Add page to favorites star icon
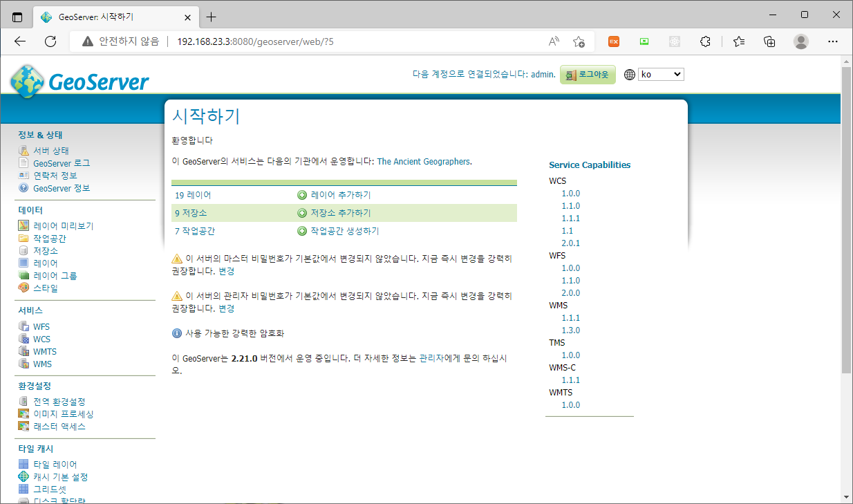The width and height of the screenshot is (853, 504). coord(579,41)
